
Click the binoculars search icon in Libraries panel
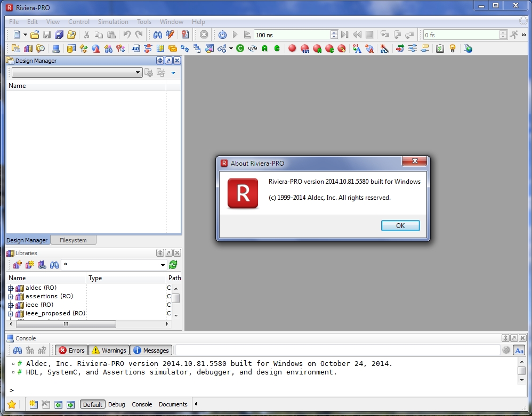point(54,265)
